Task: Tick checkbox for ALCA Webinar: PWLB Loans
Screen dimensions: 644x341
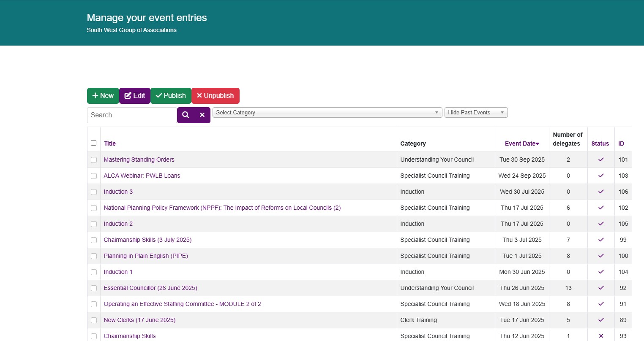Action: pos(94,176)
